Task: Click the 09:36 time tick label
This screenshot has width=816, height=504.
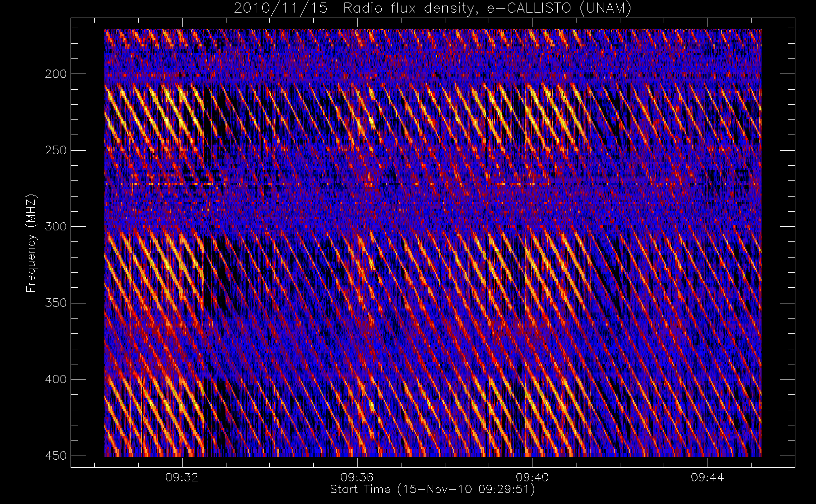Action: tap(357, 477)
